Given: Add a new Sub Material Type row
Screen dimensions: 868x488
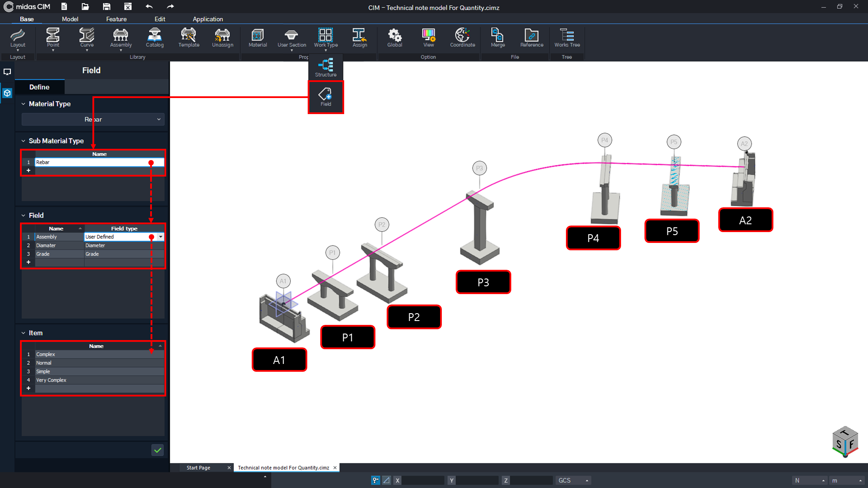Looking at the screenshot, I should (29, 170).
